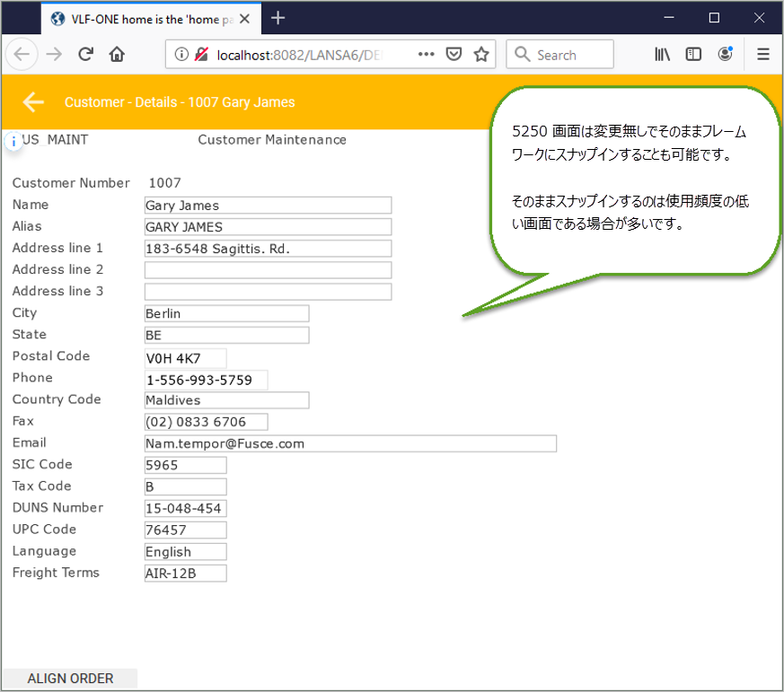The width and height of the screenshot is (784, 692).
Task: Reload the page with browser refresh icon
Action: pos(86,55)
